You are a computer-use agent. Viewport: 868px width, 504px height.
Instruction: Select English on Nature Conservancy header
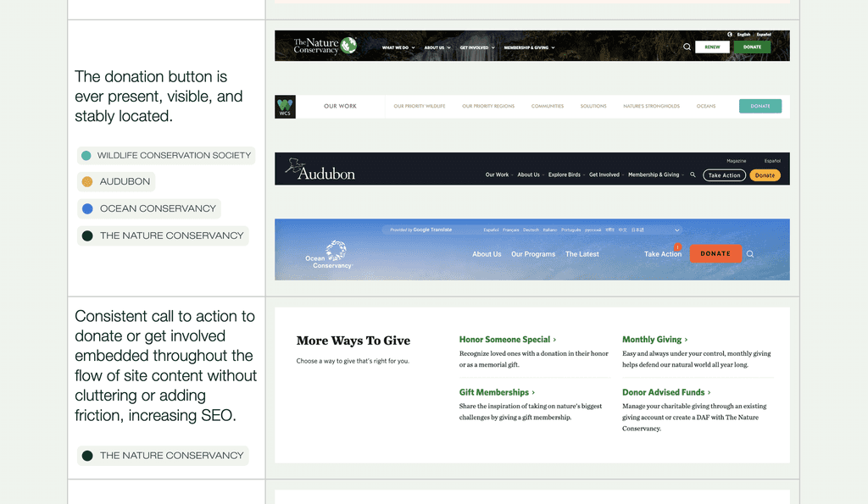(743, 34)
